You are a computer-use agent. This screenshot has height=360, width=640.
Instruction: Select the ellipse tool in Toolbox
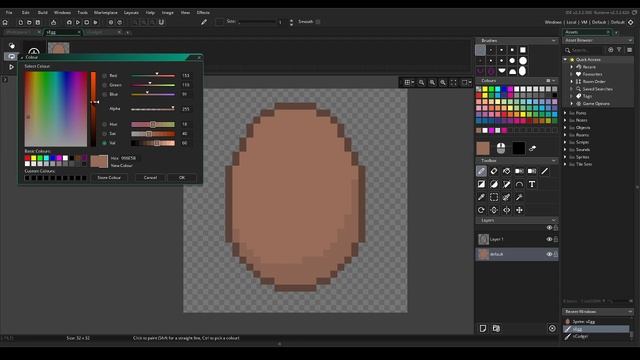click(x=494, y=184)
